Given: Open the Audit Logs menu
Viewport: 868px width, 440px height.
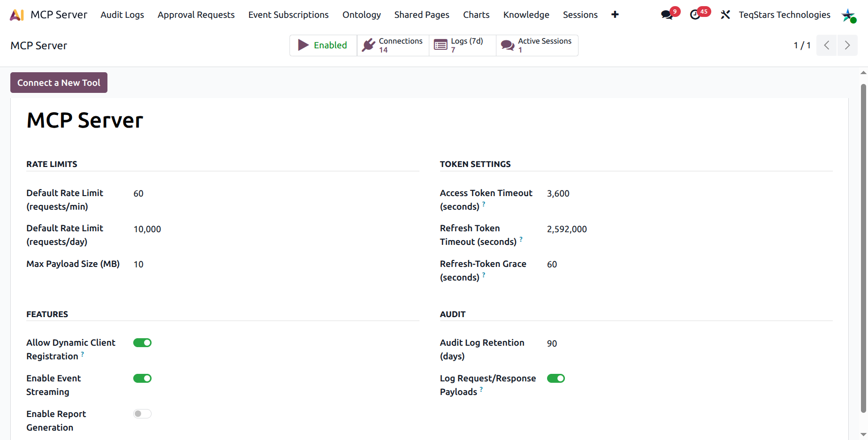Looking at the screenshot, I should pos(122,15).
